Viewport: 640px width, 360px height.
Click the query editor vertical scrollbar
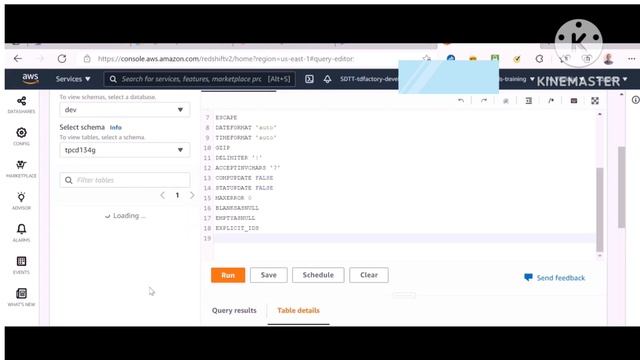tap(600, 209)
